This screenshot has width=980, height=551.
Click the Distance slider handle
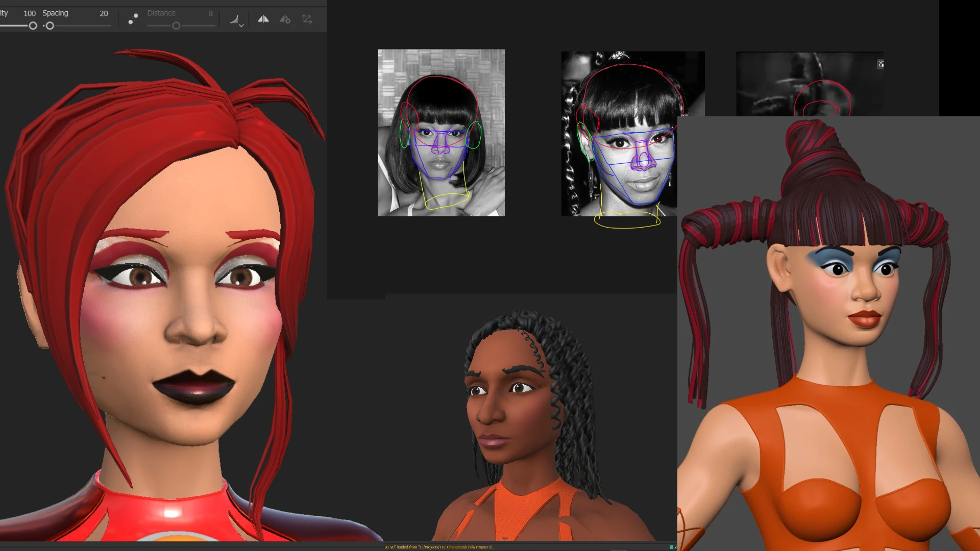(176, 26)
